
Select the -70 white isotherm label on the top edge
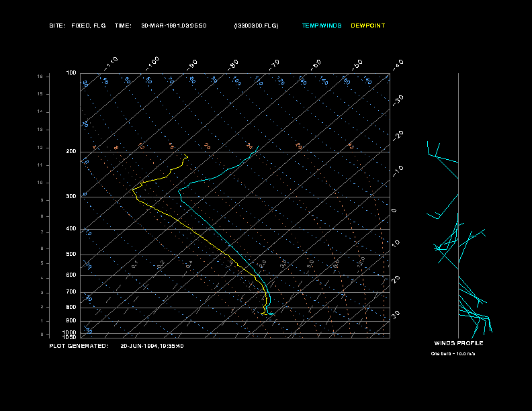[x=274, y=65]
